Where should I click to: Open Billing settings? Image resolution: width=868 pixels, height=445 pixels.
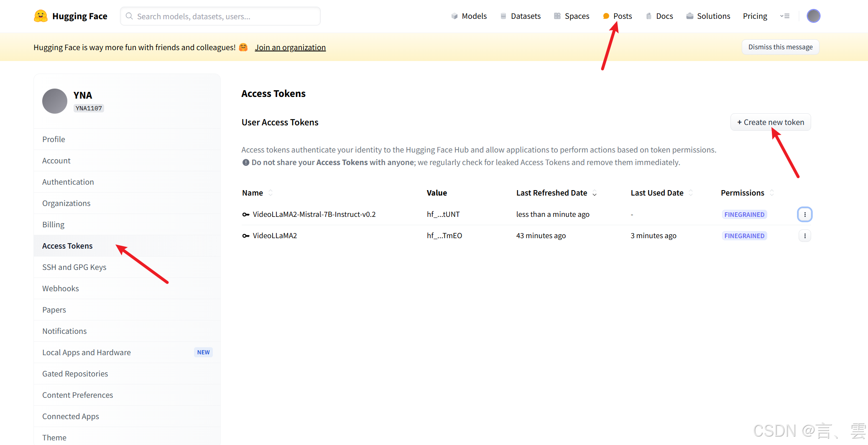click(x=127, y=224)
